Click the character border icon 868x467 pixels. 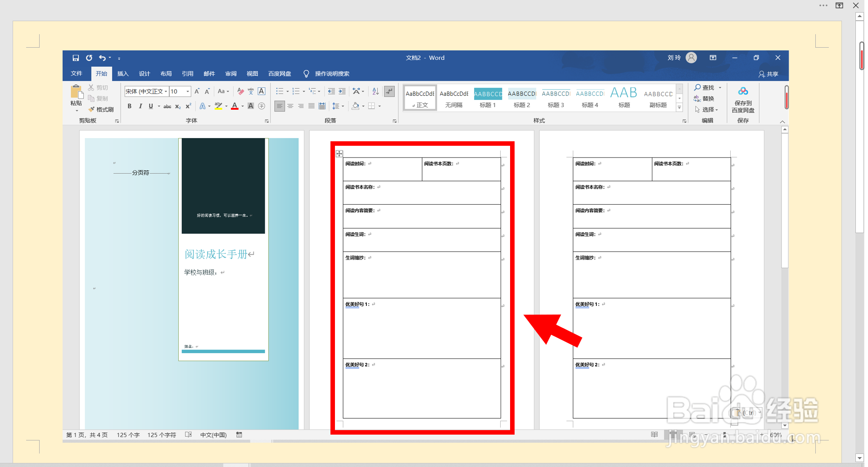[262, 91]
